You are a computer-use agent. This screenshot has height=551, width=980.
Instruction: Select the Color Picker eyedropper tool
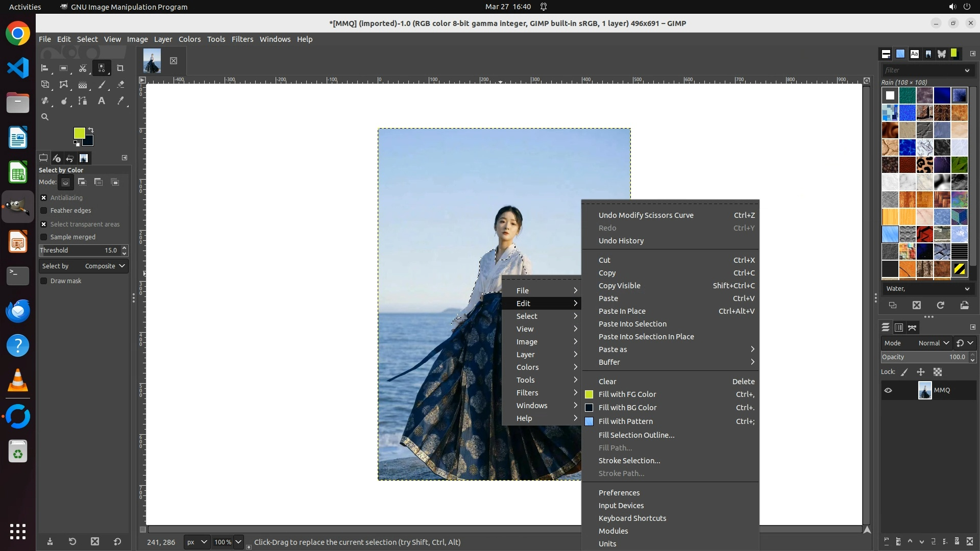tap(120, 101)
